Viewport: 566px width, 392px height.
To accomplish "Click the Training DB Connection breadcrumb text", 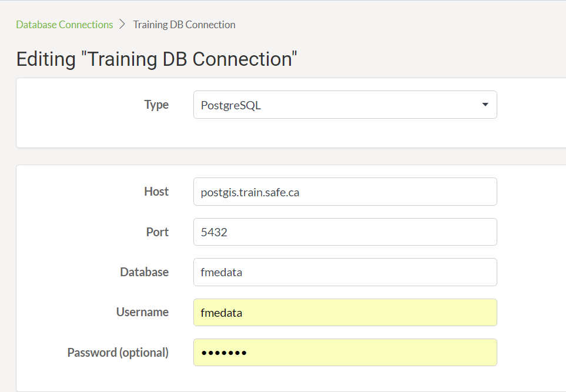I will tap(184, 25).
